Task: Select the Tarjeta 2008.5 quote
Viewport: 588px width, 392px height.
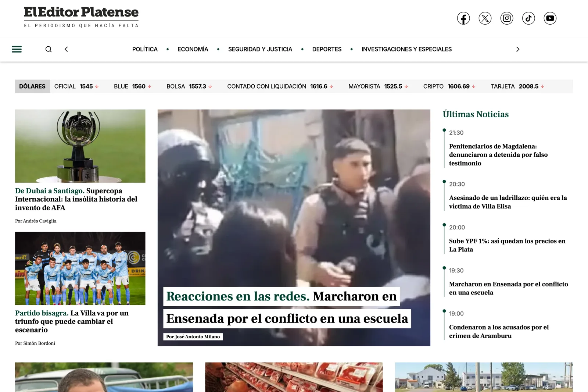Action: (x=518, y=86)
